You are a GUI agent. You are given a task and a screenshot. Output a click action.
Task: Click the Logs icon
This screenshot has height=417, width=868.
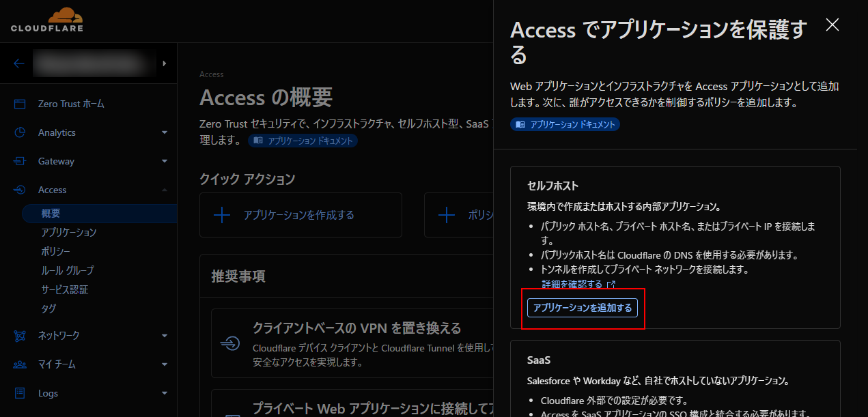(x=20, y=393)
